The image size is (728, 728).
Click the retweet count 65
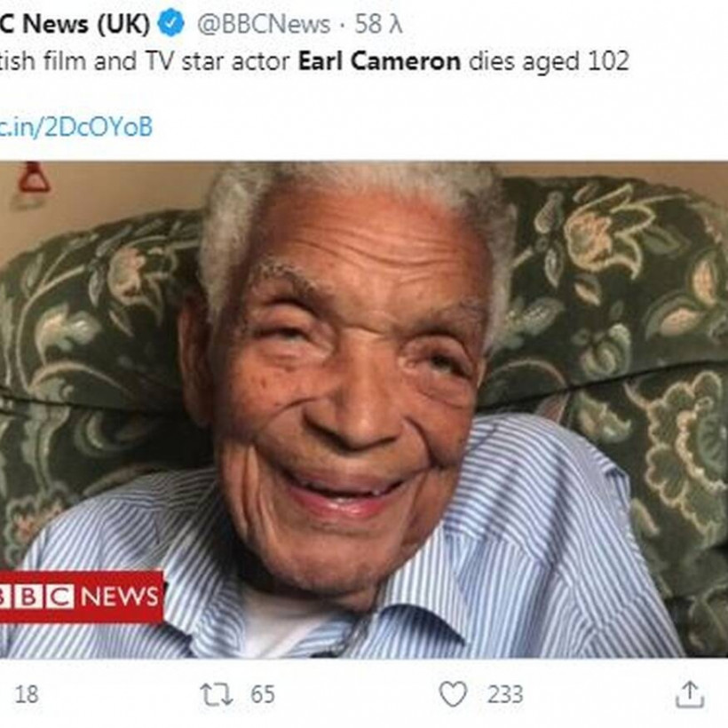262,694
